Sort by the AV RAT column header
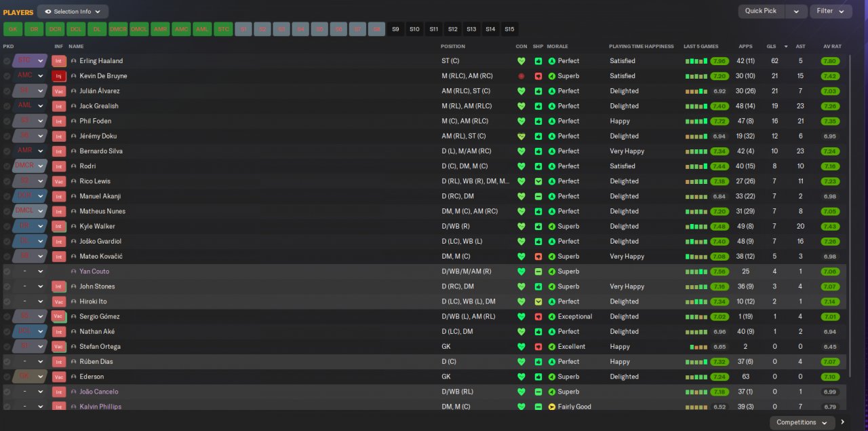868x431 pixels. 831,46
